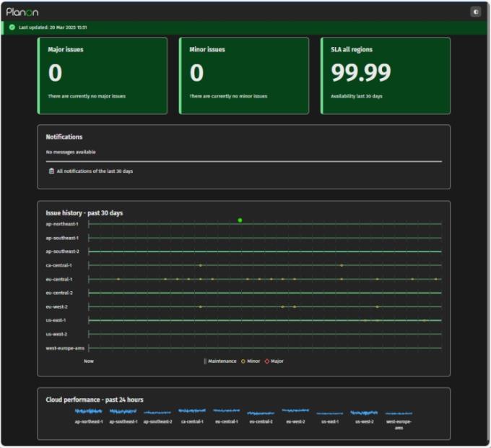Click the green dot on ap-northeast-1 timeline
Image resolution: width=491 pixels, height=448 pixels.
pos(240,220)
